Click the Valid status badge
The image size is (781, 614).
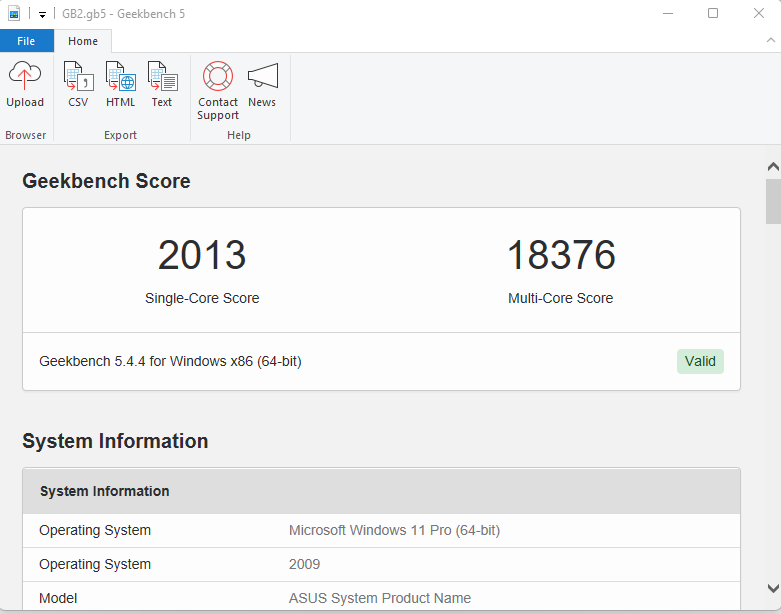[700, 362]
